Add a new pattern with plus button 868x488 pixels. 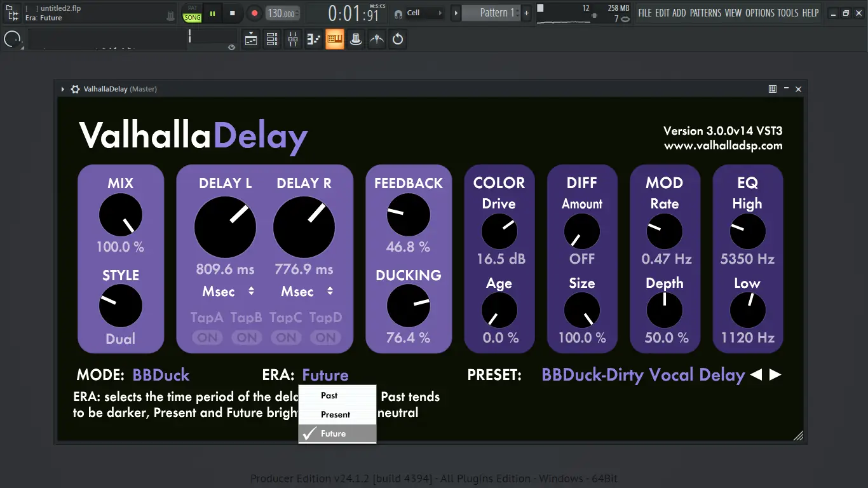tap(526, 13)
